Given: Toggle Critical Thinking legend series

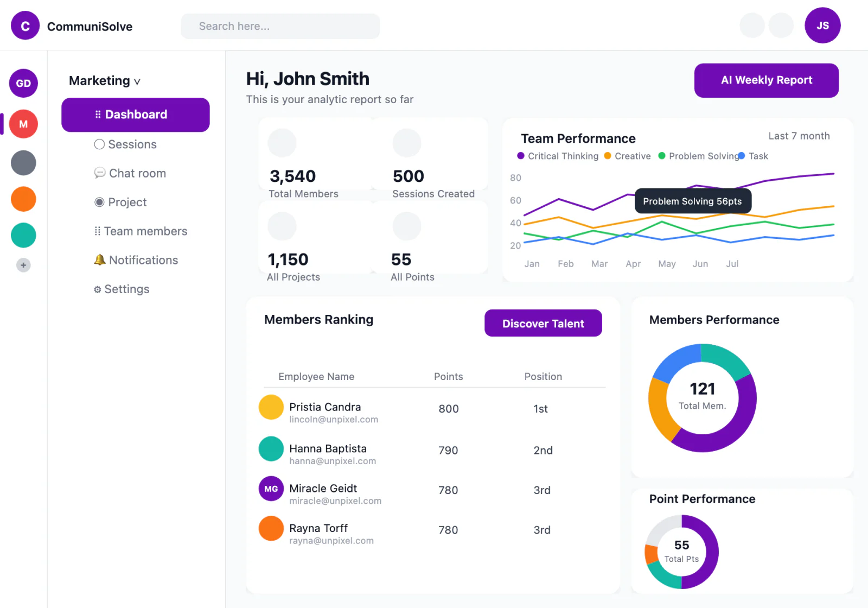Looking at the screenshot, I should pos(558,156).
